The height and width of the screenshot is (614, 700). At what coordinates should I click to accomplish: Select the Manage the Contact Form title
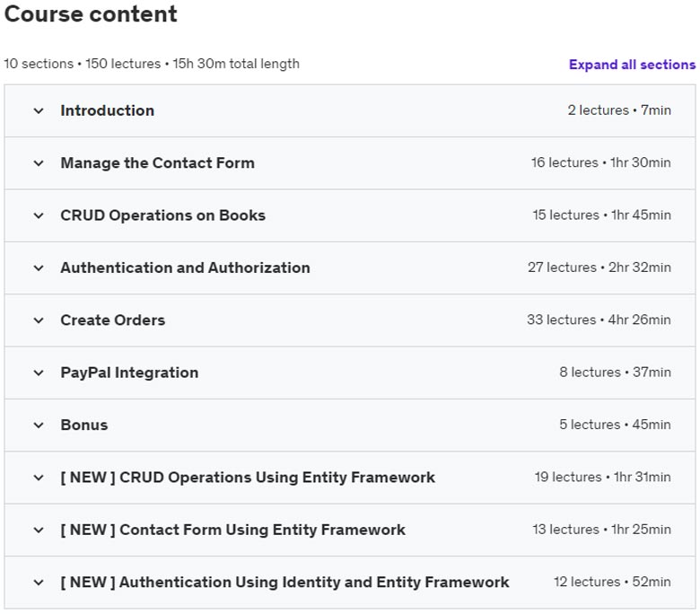click(x=158, y=163)
